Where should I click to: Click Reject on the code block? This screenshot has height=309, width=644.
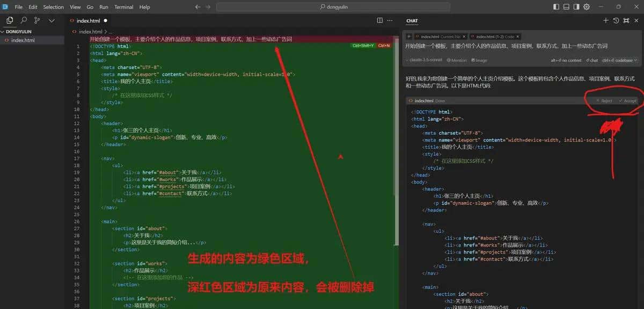pos(604,101)
